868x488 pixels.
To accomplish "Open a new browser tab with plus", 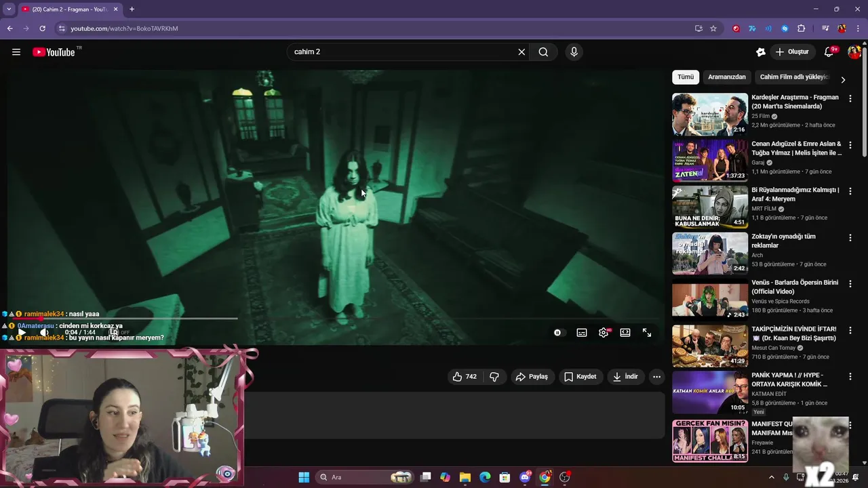I will point(132,9).
